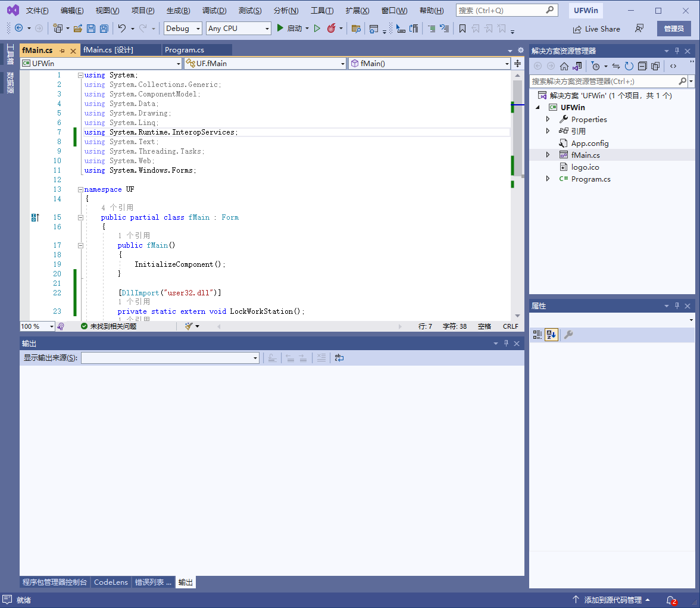Screen dimensions: 700x608
Task: Click the notifications bell in status bar
Action: [671, 600]
